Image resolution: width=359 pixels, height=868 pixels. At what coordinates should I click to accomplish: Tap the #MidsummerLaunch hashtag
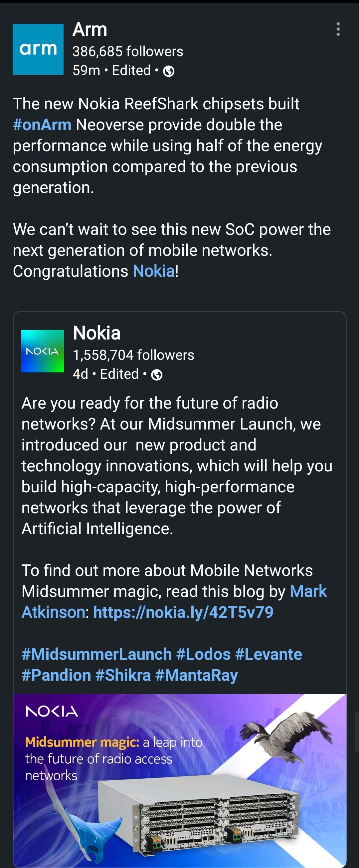pos(97,654)
